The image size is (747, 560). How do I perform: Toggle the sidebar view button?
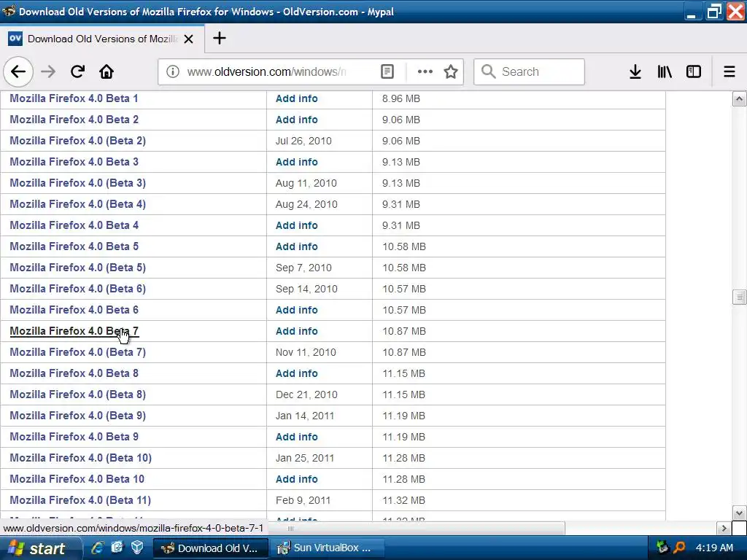(694, 72)
